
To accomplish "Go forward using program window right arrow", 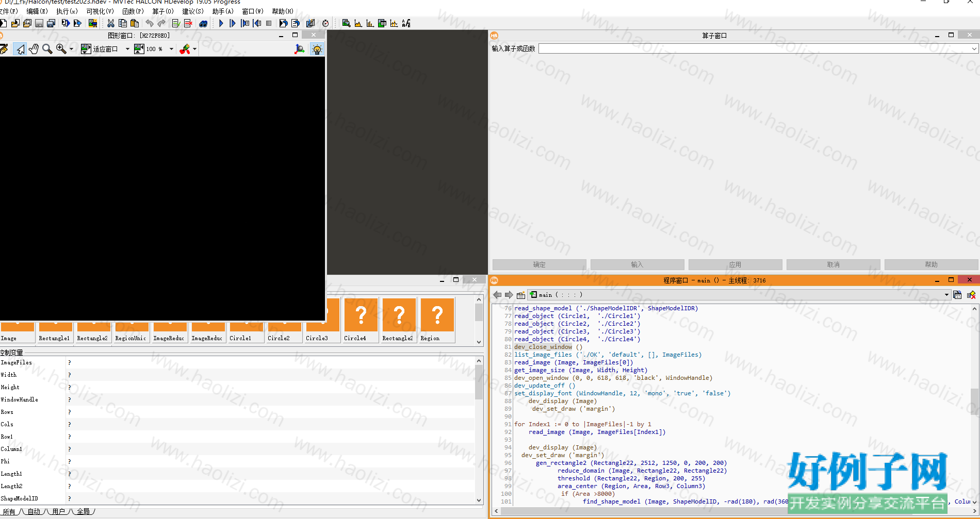I will pyautogui.click(x=509, y=295).
